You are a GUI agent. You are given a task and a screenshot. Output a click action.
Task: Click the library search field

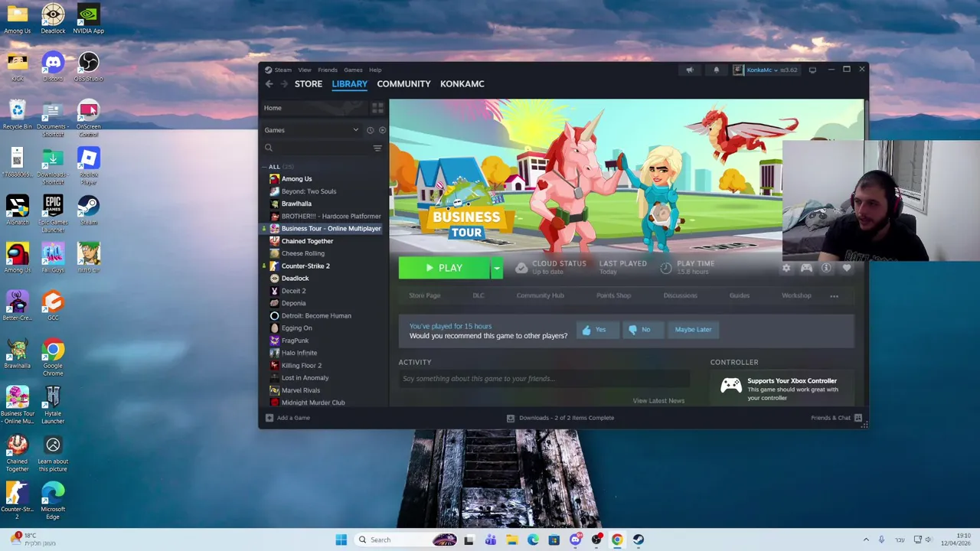point(318,148)
